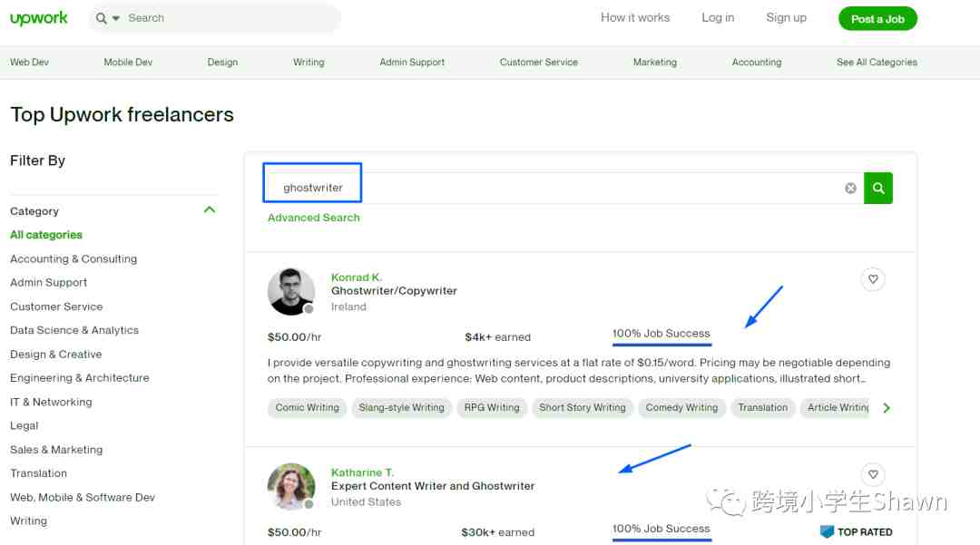Select All categories filter

[46, 235]
